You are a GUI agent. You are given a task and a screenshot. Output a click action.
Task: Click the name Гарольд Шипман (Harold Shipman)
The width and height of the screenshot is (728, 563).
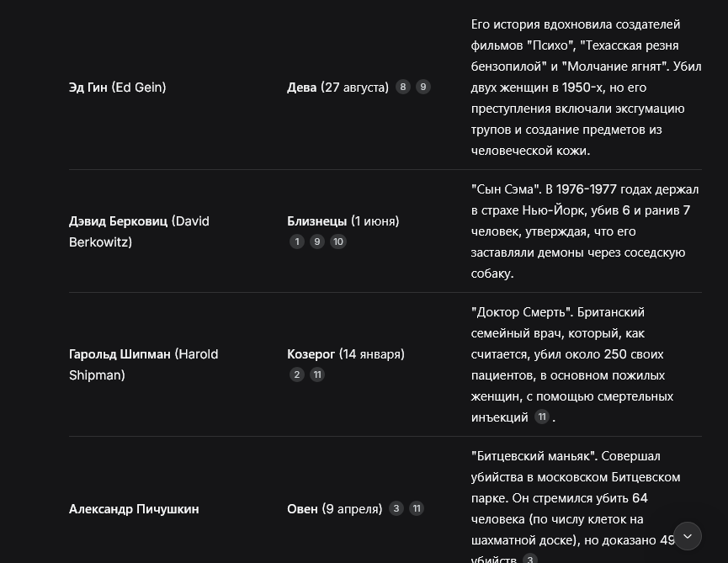click(143, 364)
